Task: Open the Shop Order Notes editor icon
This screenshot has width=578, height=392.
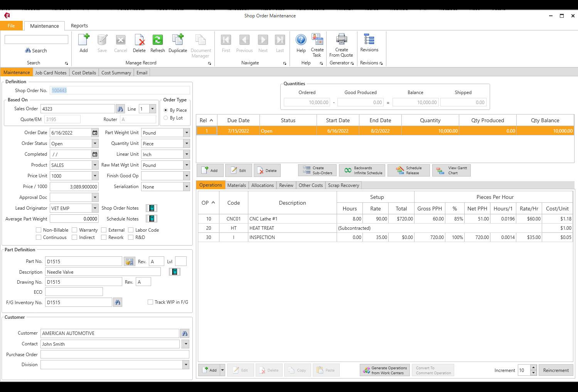Action: tap(151, 208)
